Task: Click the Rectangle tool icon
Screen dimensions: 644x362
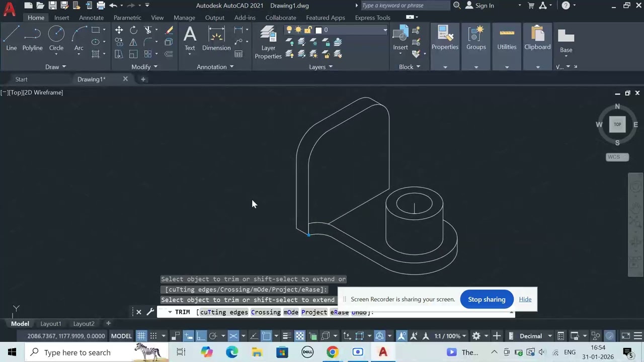Action: tap(96, 30)
